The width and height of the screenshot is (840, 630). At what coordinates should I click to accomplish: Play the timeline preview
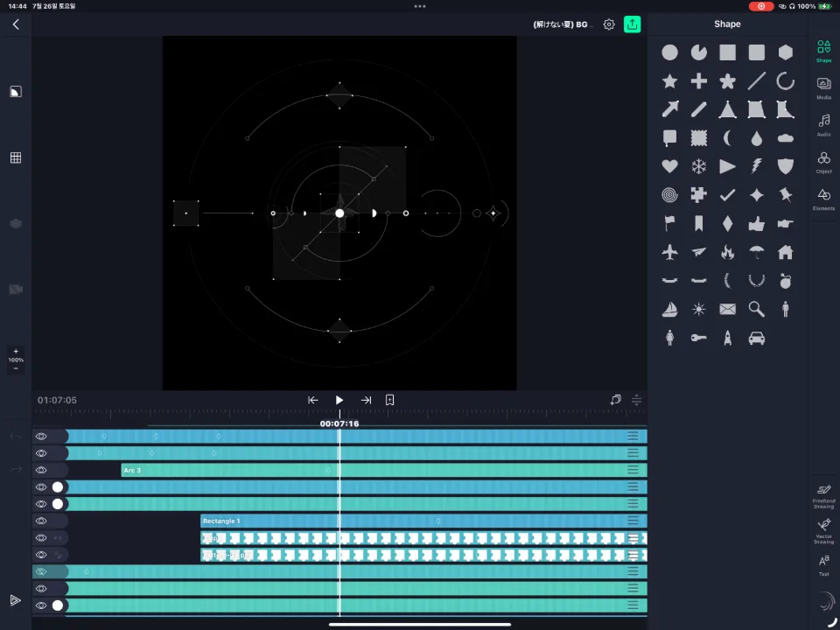[339, 400]
